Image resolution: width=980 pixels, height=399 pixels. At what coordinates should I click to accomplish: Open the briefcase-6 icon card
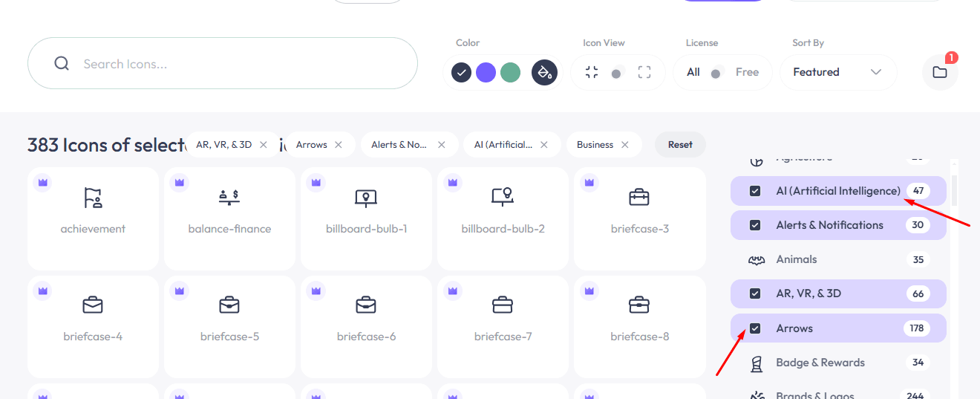pyautogui.click(x=366, y=327)
